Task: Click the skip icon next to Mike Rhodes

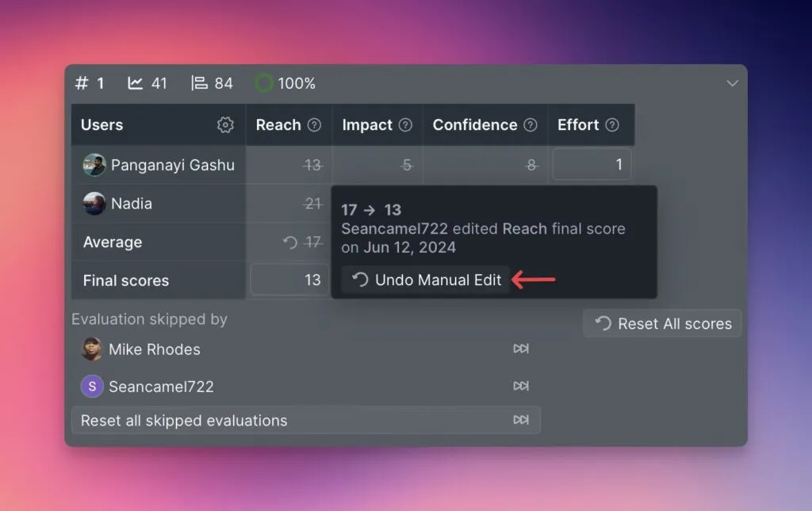Action: [x=521, y=349]
